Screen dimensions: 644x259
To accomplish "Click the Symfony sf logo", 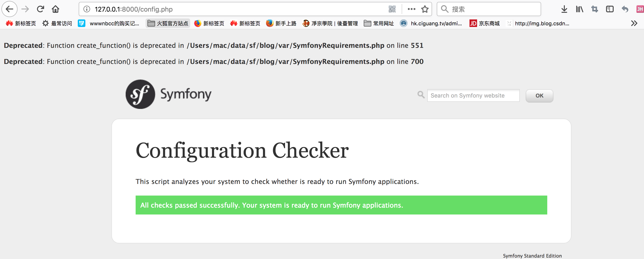I will [x=140, y=94].
